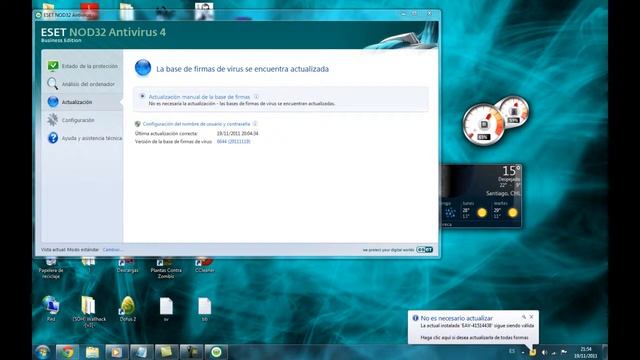
Task: Select the Actualización sidebar item
Action: (83, 102)
